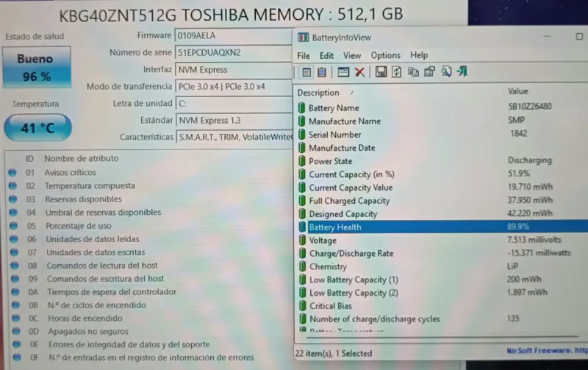Maximize the BatteryInfoView window
This screenshot has width=588, height=370.
pyautogui.click(x=579, y=36)
